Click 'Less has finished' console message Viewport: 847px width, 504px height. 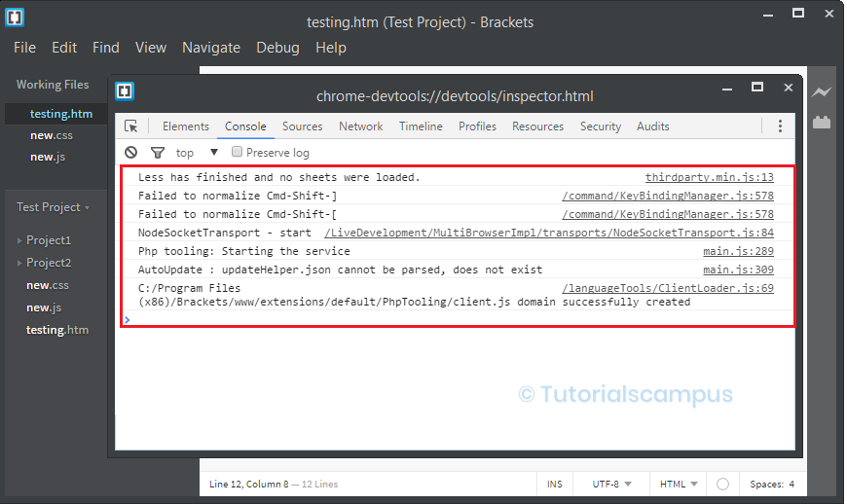[x=278, y=177]
